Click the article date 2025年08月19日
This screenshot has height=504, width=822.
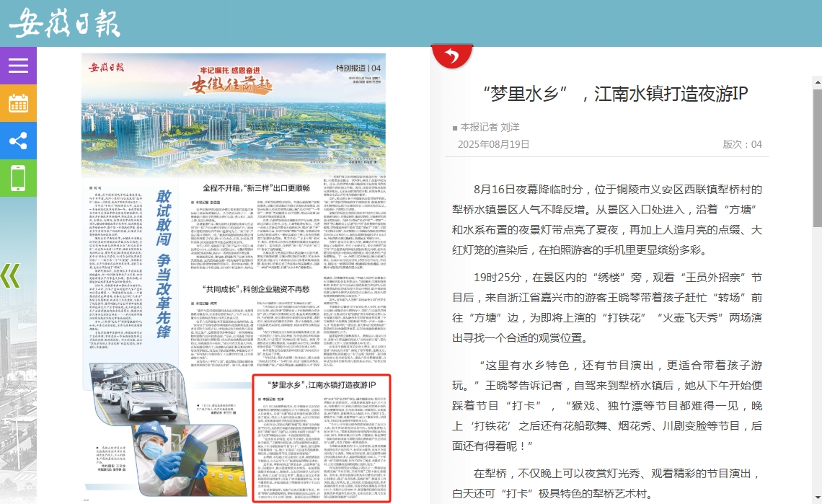click(x=493, y=144)
